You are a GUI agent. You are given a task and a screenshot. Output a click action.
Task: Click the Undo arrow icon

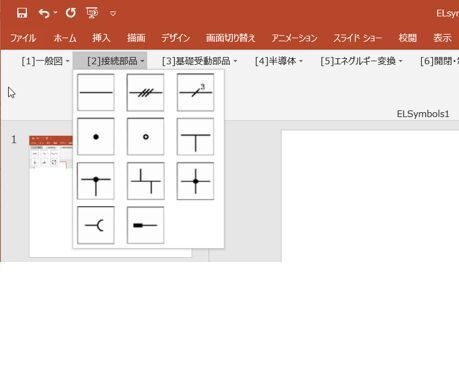tap(44, 13)
